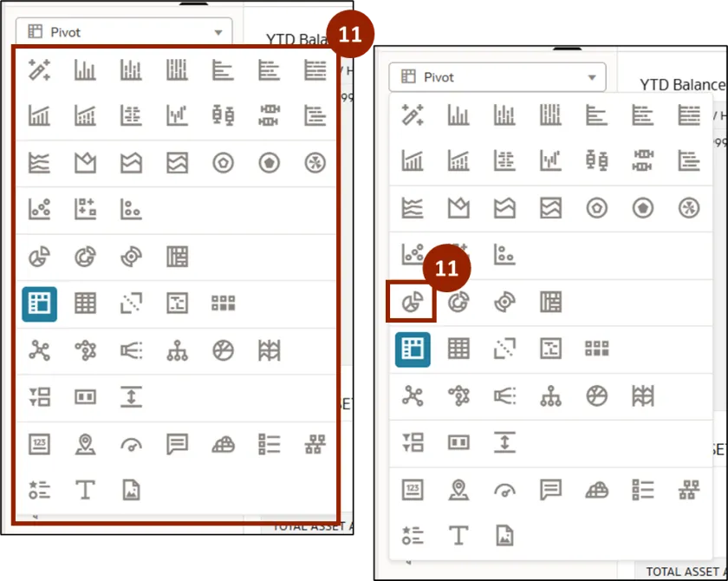Screen dimensions: 728x581
Task: Select the Line chart icon in left panel
Action: pos(40,162)
